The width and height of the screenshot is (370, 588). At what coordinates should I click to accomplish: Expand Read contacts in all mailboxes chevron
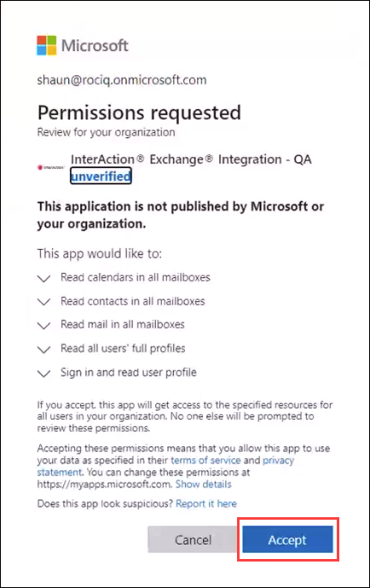(43, 302)
